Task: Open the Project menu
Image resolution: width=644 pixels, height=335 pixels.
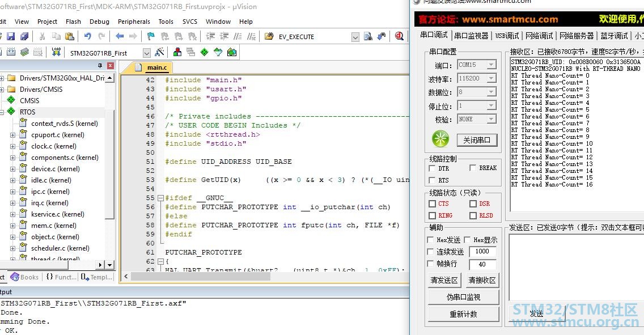Action: tap(47, 22)
